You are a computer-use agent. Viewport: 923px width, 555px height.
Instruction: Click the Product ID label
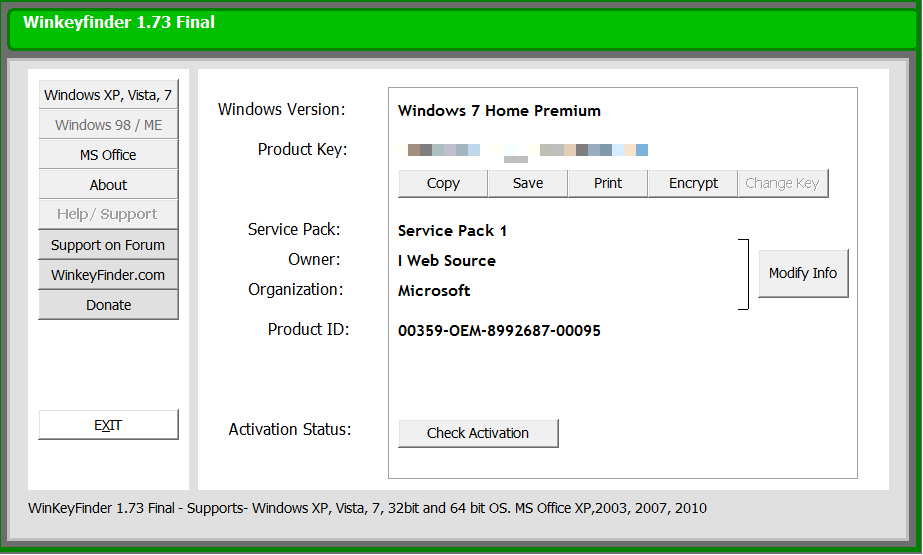[x=308, y=330]
